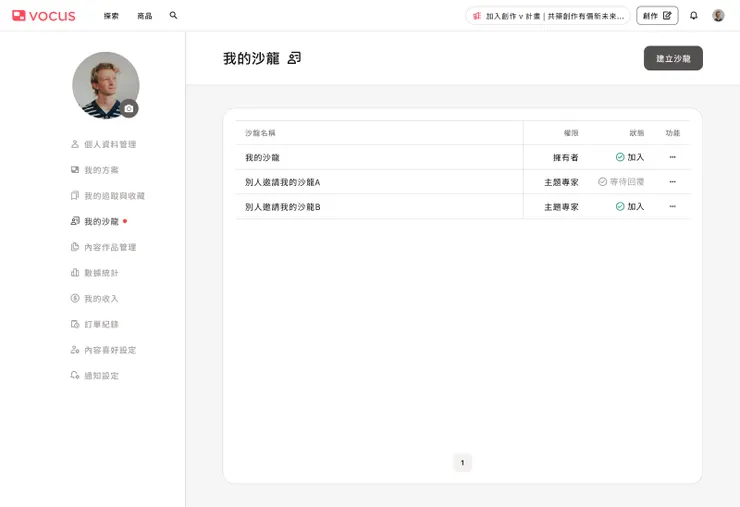Viewport: 740px width, 507px height.
Task: Click the green check icon in 沙龍B row
Action: 620,206
